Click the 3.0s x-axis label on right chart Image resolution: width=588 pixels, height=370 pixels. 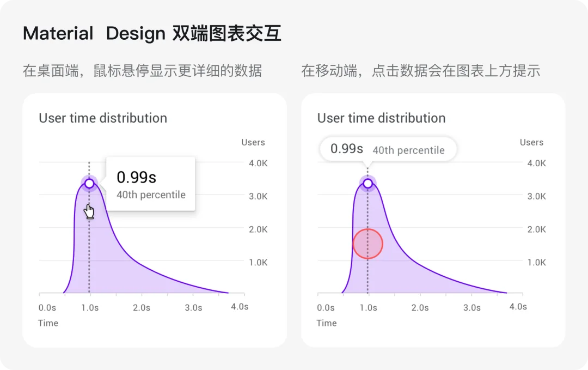(471, 308)
